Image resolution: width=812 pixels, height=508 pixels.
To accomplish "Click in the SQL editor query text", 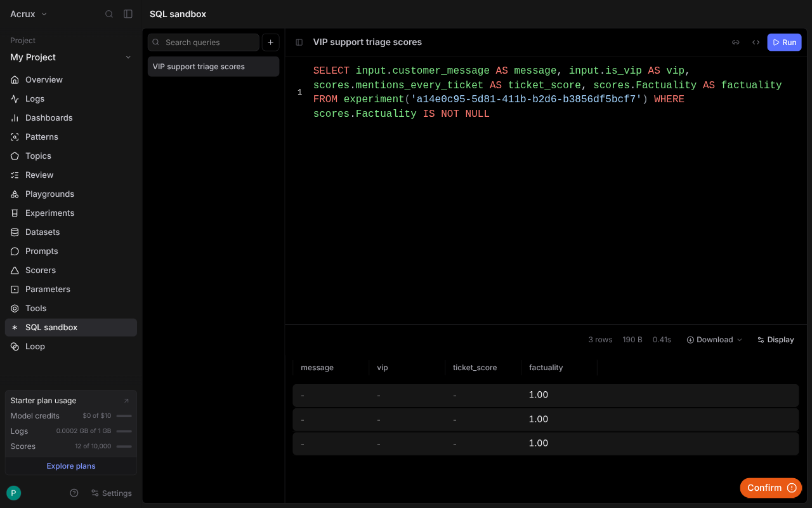I will click(547, 92).
